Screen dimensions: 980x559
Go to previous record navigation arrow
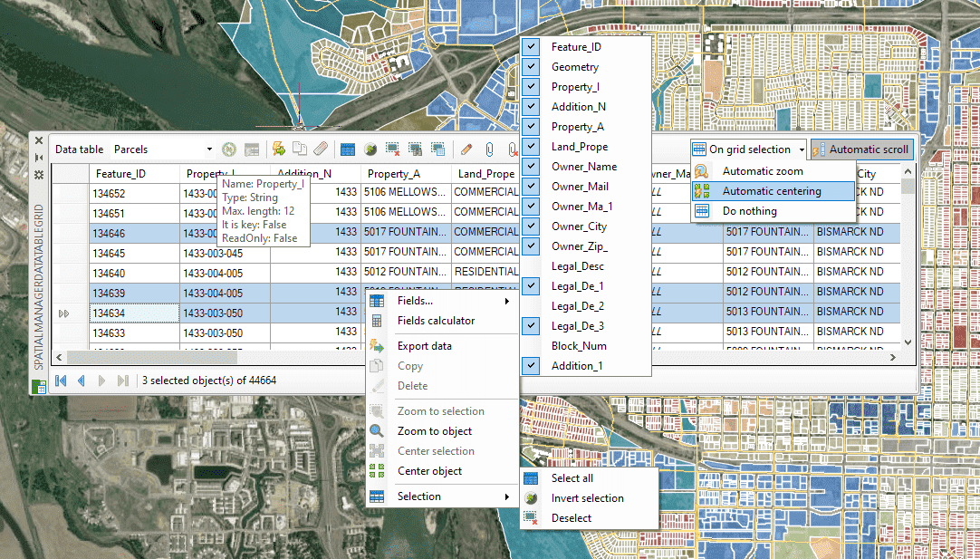coord(82,381)
